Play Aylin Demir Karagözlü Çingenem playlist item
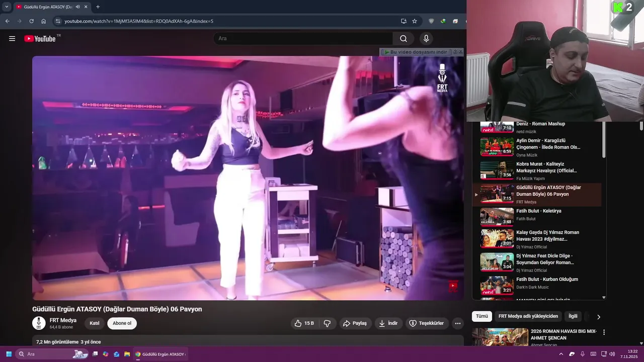 [536, 147]
